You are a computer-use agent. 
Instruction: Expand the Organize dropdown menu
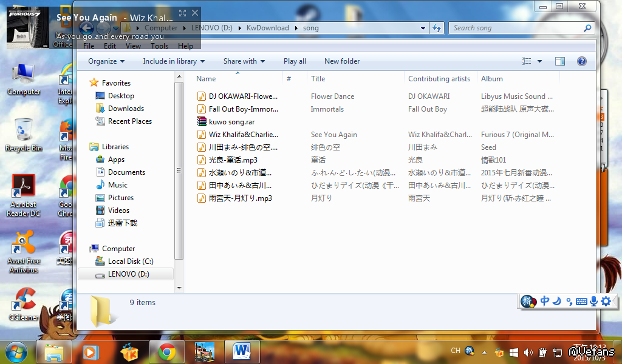[x=106, y=61]
